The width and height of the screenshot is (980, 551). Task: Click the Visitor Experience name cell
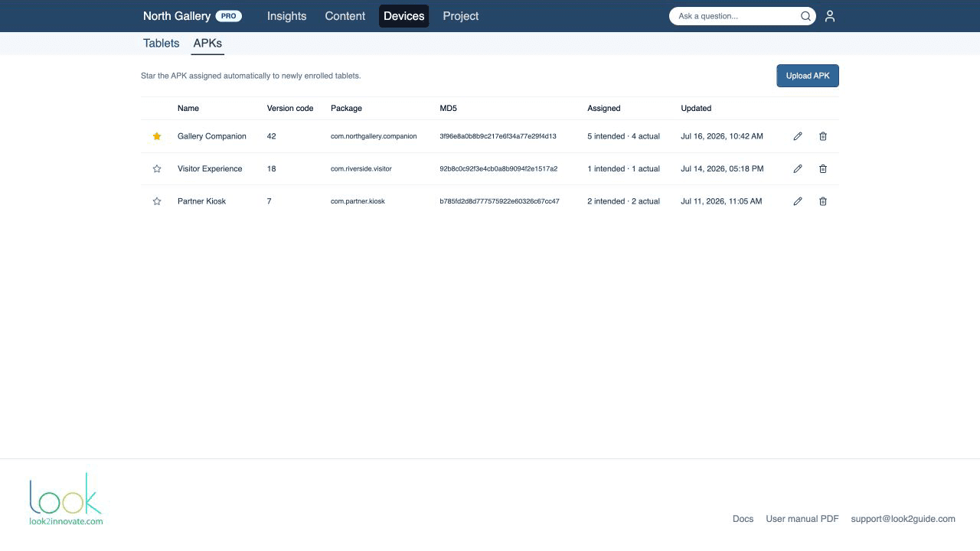tap(210, 169)
